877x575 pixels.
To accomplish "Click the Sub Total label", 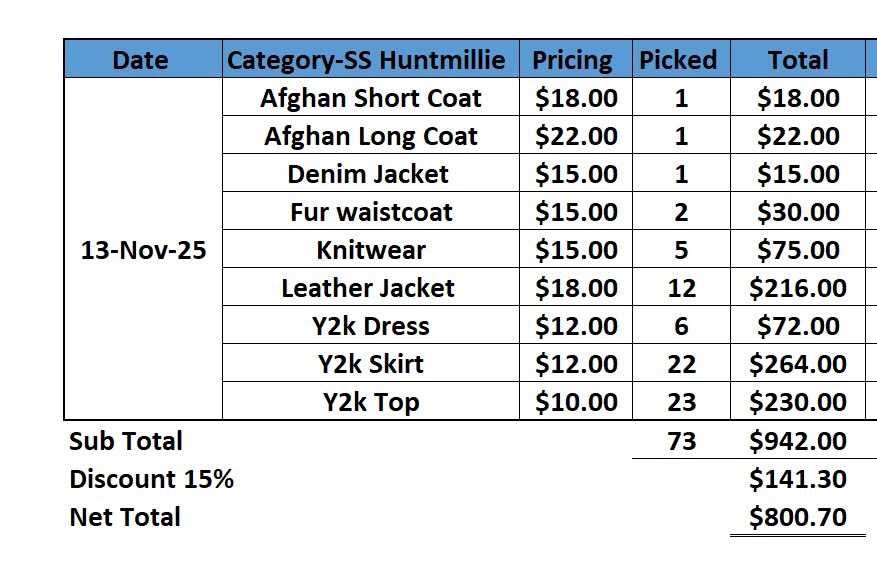I will 126,441.
